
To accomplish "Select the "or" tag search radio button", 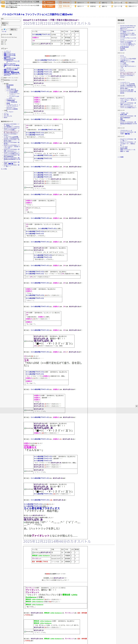I will (x=8, y=29).
